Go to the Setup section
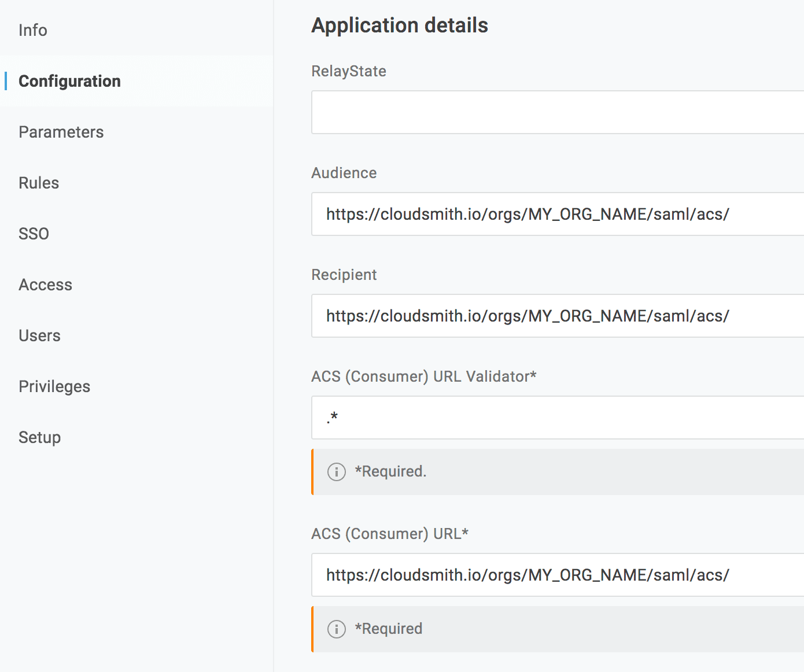804x672 pixels. pyautogui.click(x=39, y=437)
